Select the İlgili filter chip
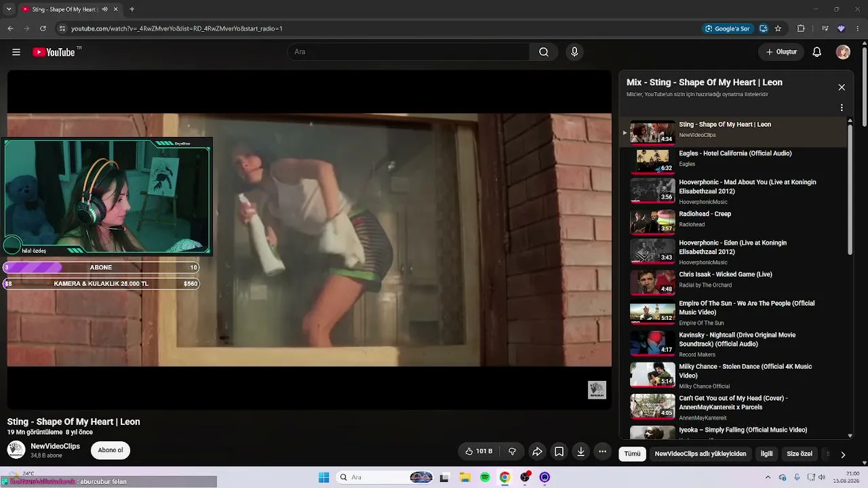Viewport: 868px width, 488px height. (766, 454)
